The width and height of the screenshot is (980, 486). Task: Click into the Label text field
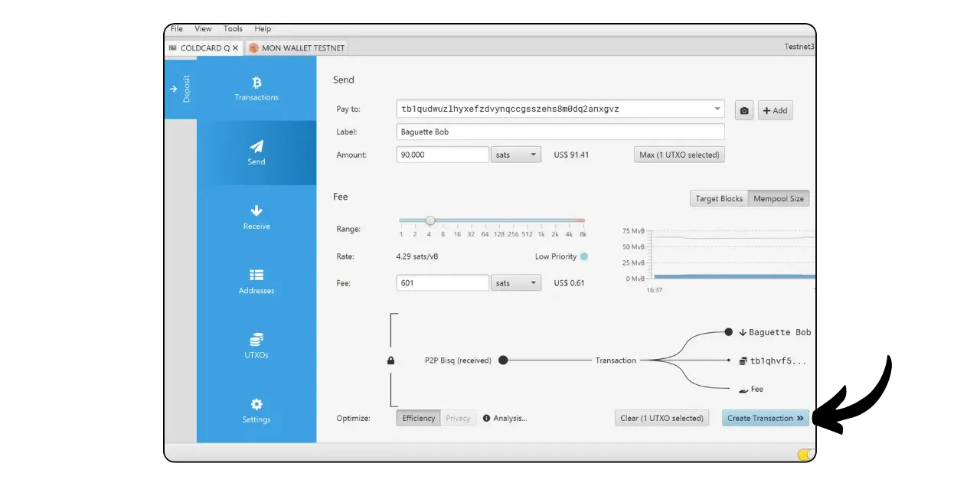pos(560,132)
